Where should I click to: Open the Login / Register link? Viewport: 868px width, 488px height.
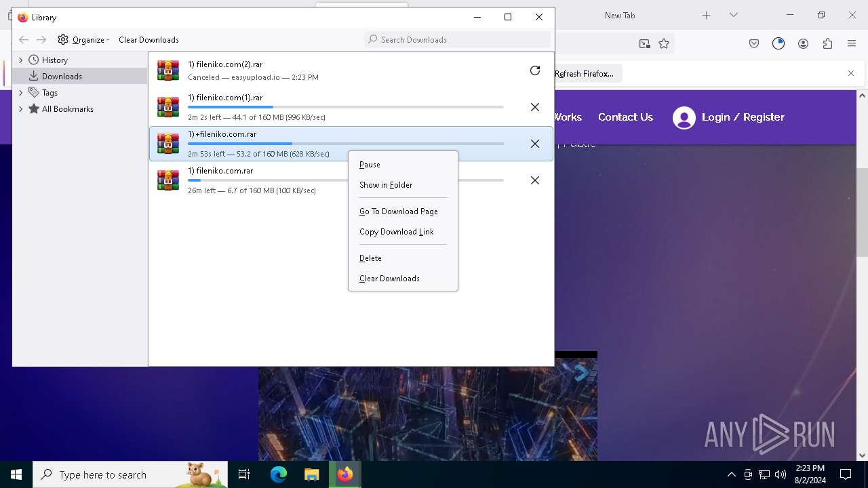743,117
